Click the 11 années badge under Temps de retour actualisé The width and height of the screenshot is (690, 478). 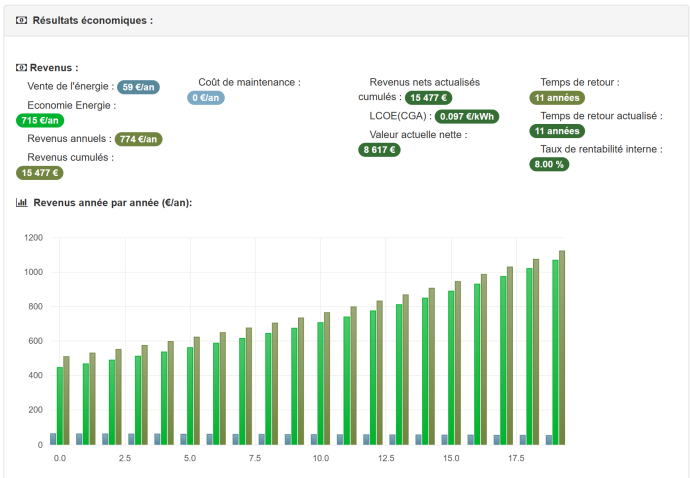point(557,130)
